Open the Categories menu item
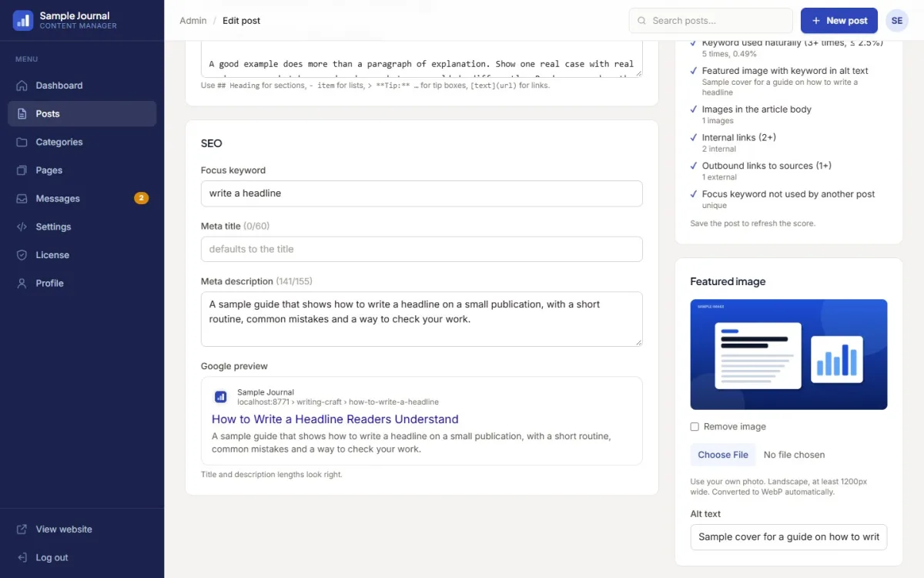The width and height of the screenshot is (924, 578). 82,142
